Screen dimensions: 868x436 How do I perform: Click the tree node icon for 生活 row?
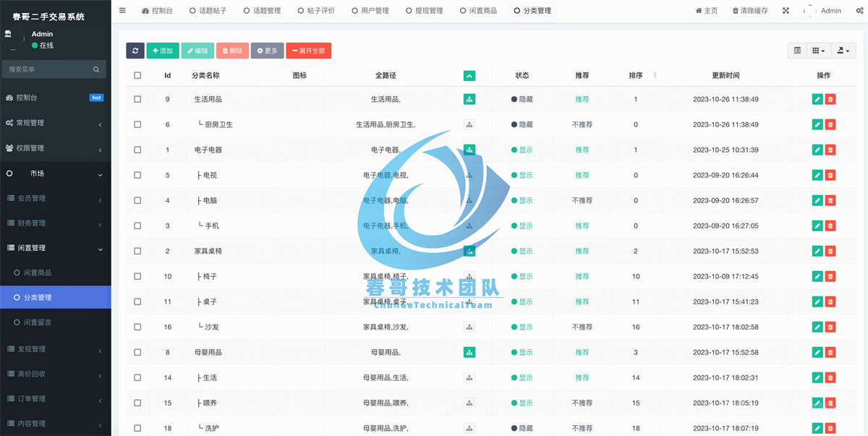coord(469,377)
